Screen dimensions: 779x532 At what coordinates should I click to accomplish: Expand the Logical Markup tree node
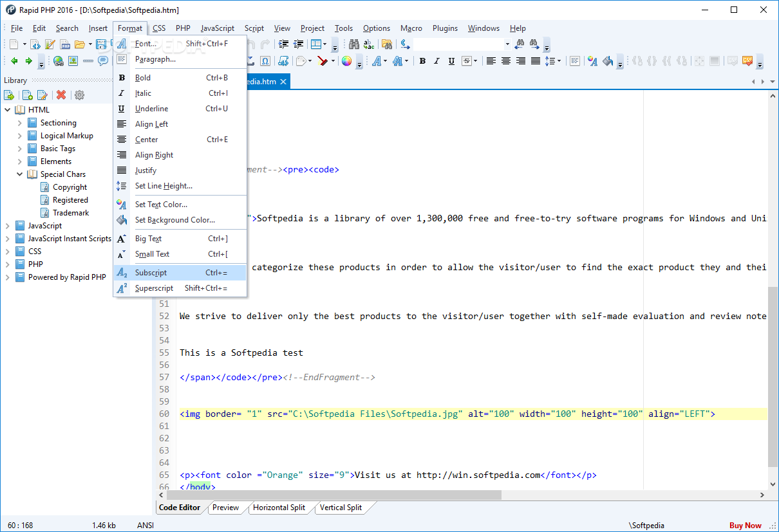click(x=20, y=136)
